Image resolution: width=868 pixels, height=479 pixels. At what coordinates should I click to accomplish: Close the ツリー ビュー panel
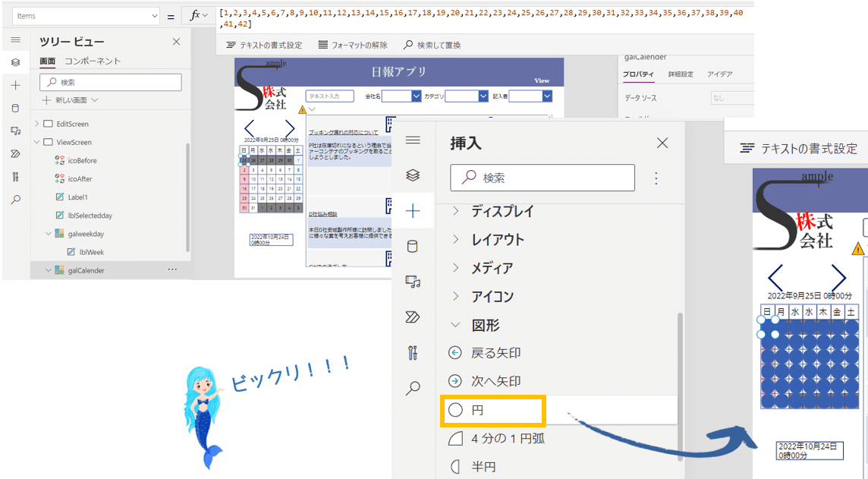coord(176,42)
